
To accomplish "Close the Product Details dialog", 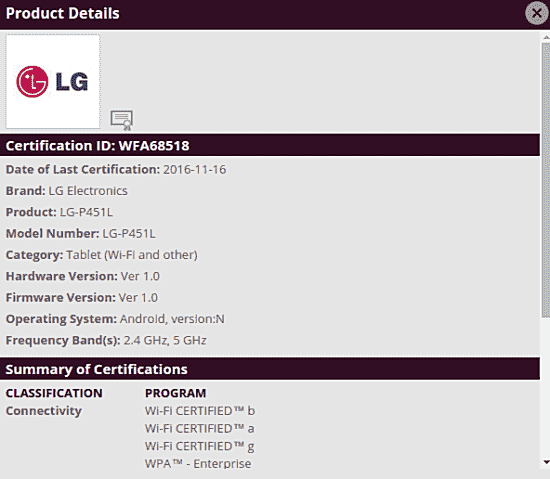I will point(536,13).
